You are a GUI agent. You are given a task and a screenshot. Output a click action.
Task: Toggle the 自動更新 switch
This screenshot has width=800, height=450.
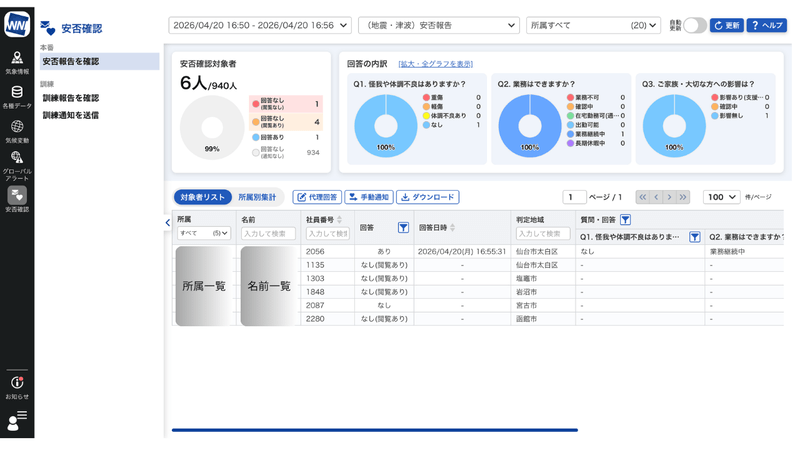coord(694,25)
